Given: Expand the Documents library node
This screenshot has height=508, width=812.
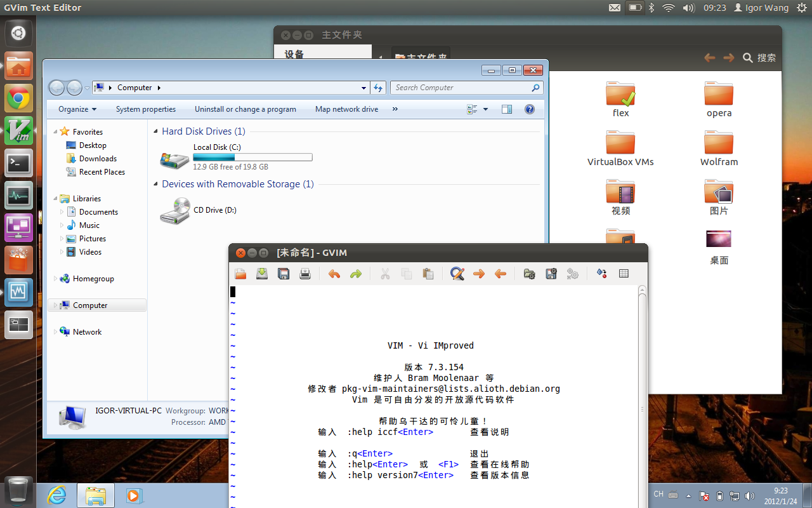Looking at the screenshot, I should [62, 212].
